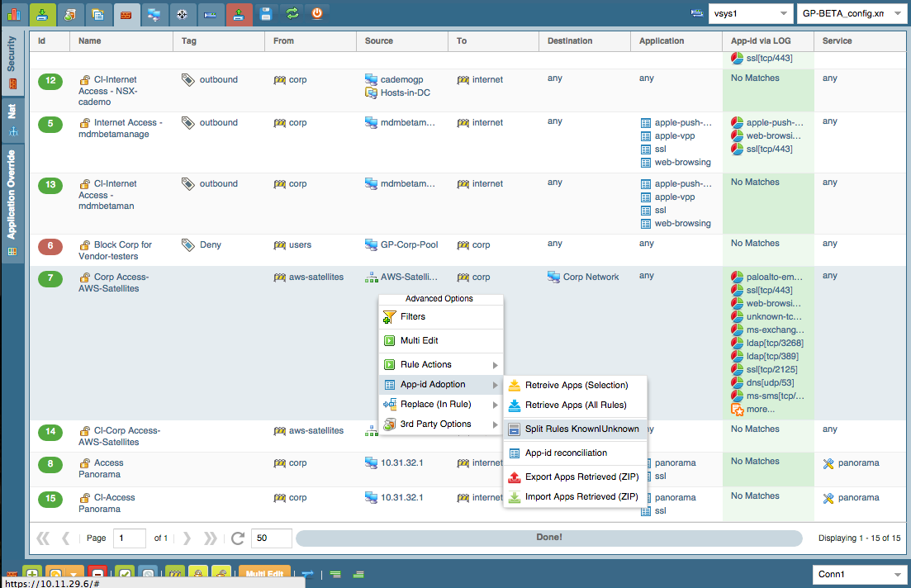911x588 pixels.
Task: Click the red export upload toolbar icon
Action: pos(239,14)
